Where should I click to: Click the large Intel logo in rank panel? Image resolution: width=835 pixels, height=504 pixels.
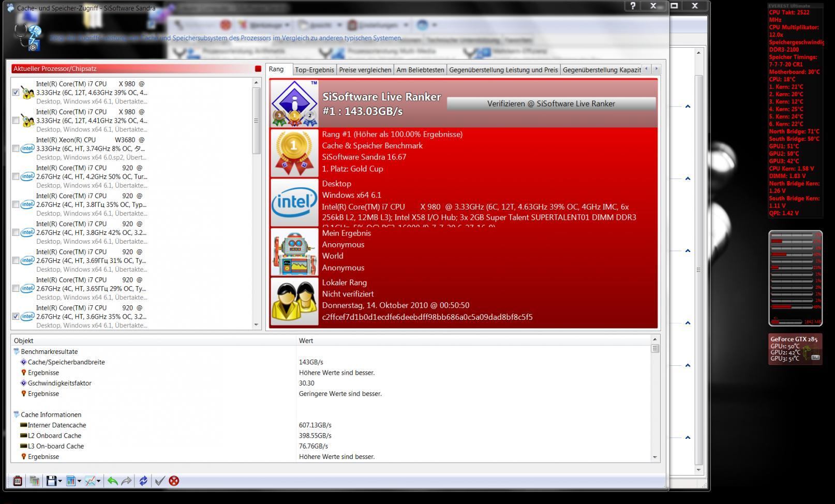click(294, 202)
